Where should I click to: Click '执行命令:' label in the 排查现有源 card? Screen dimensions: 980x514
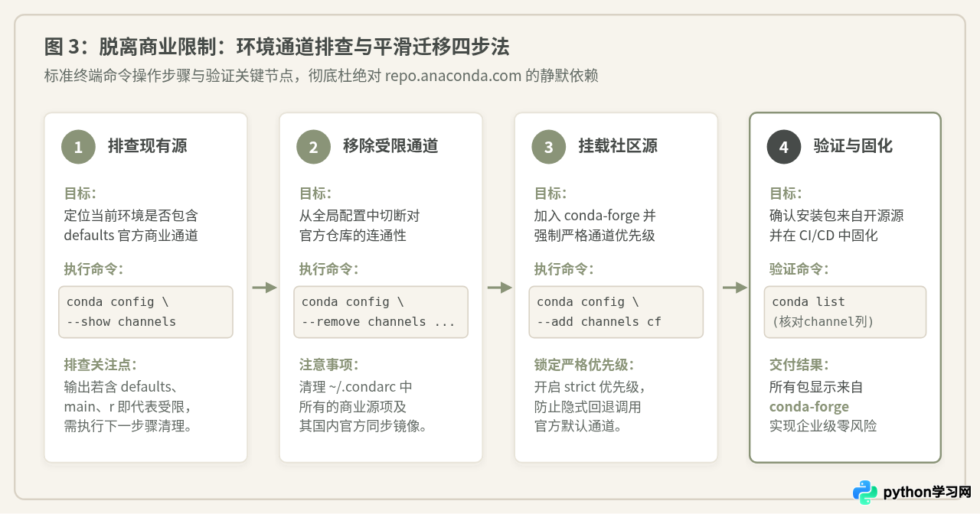coord(93,269)
